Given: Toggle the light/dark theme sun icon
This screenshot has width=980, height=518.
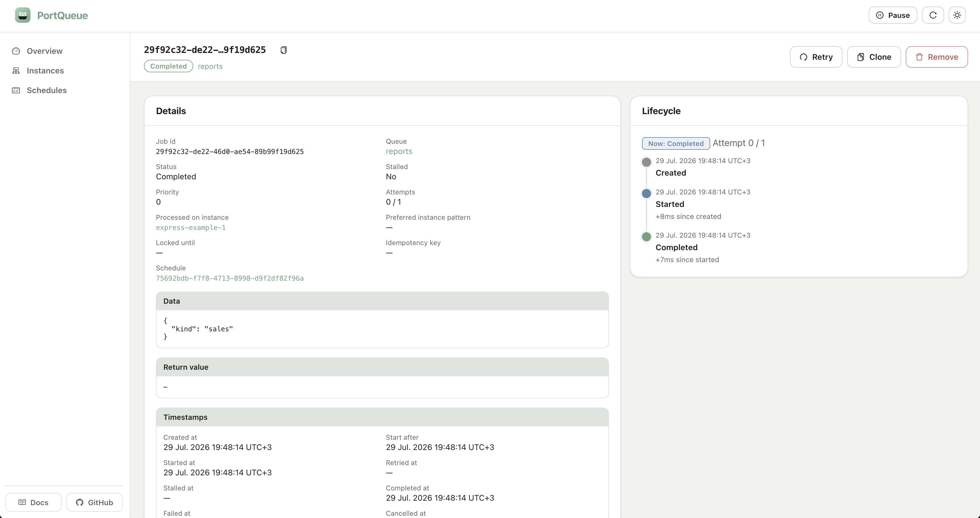Looking at the screenshot, I should point(957,15).
